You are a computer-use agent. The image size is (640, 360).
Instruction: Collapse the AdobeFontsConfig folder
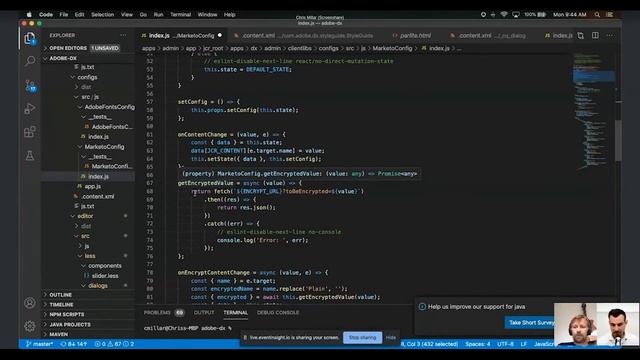[109, 107]
